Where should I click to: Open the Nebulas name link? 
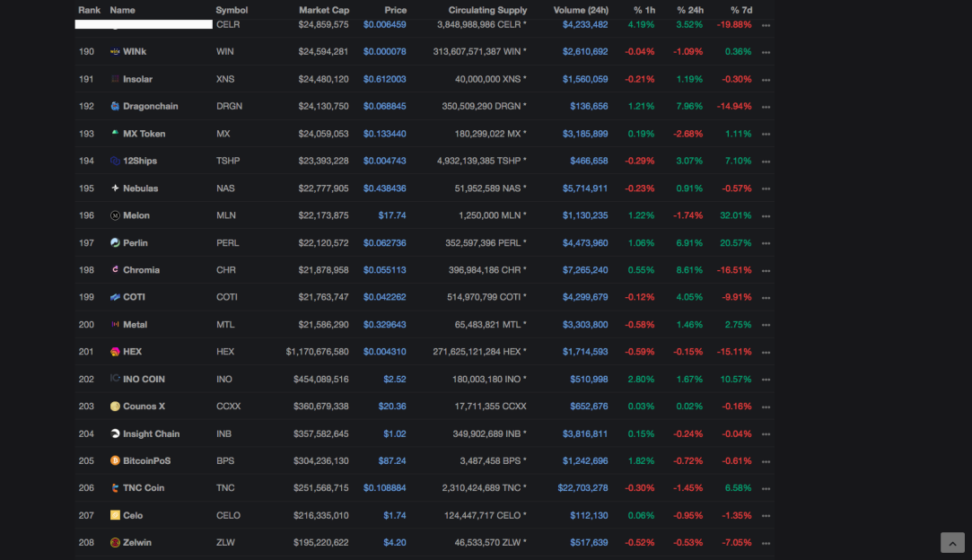pos(141,188)
